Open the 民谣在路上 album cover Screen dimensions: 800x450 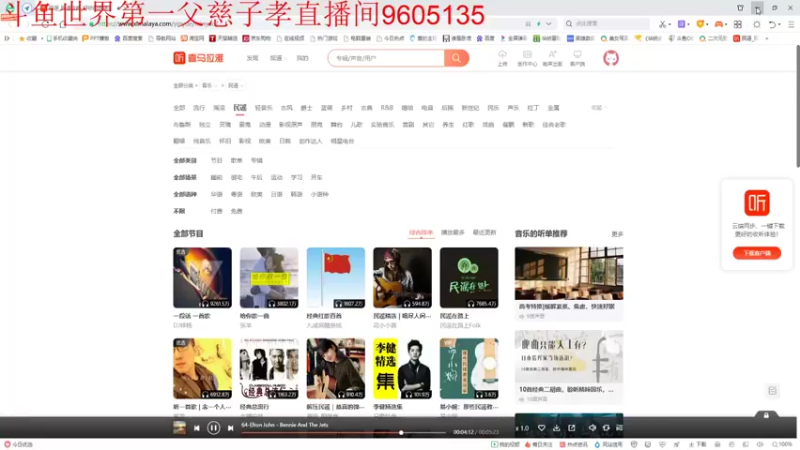point(469,278)
